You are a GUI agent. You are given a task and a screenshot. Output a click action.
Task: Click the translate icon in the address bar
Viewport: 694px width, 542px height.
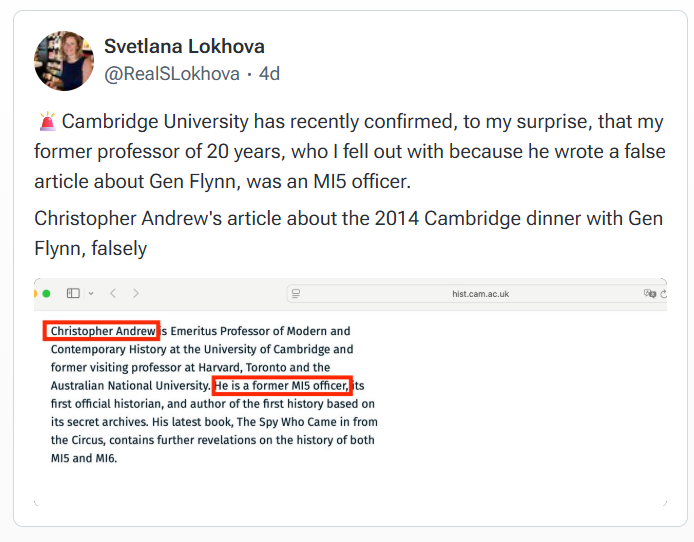[649, 294]
